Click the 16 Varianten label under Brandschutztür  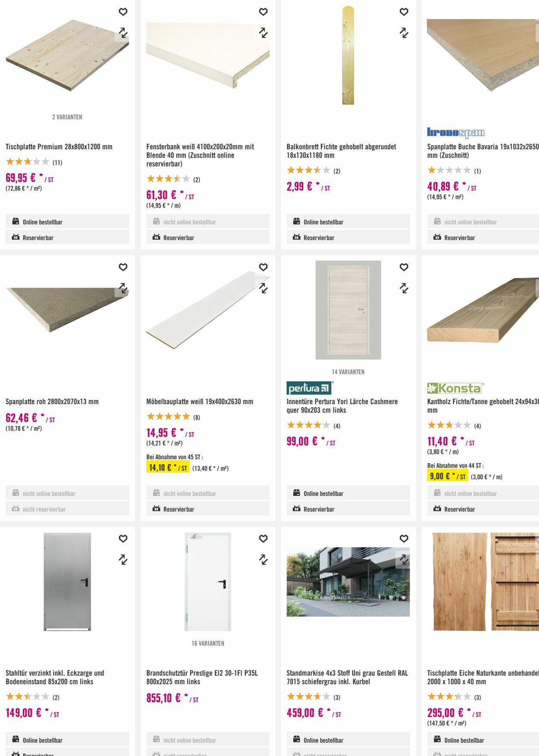point(208,643)
